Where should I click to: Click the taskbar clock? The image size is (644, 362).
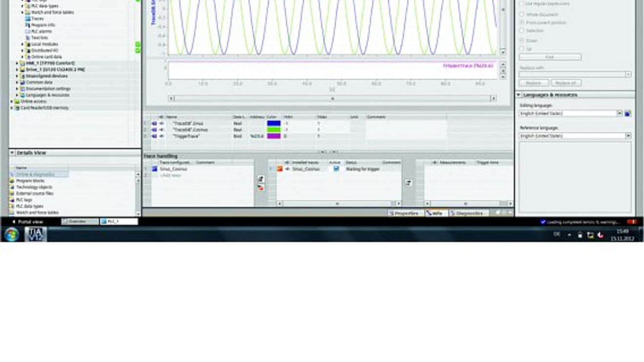(x=623, y=235)
